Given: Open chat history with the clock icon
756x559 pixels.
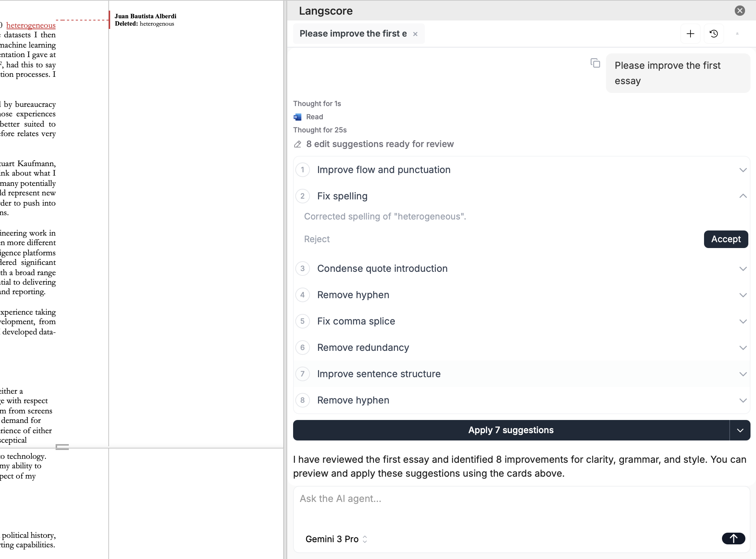Looking at the screenshot, I should point(714,33).
